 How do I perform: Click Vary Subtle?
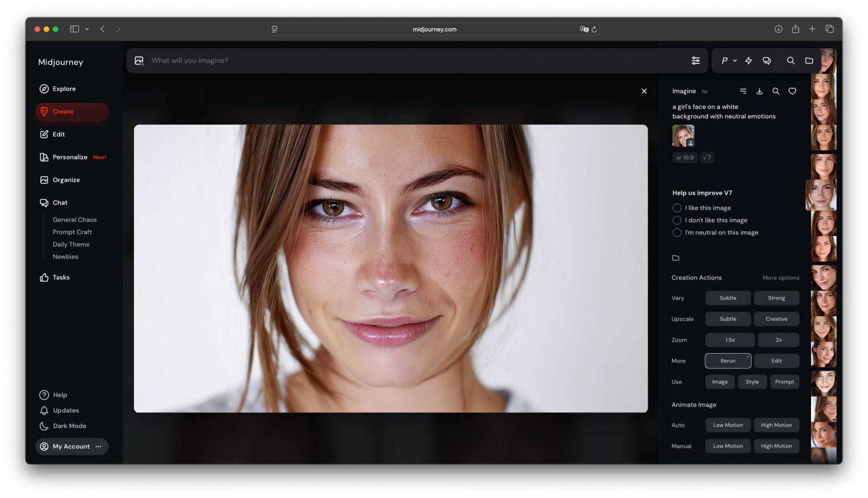click(x=728, y=298)
